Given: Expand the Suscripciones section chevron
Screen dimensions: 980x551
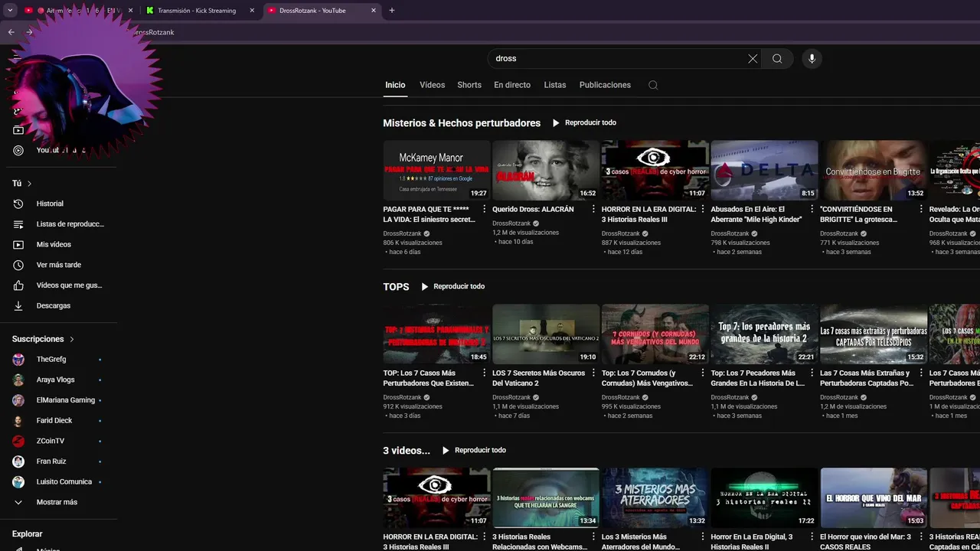Looking at the screenshot, I should pos(72,339).
